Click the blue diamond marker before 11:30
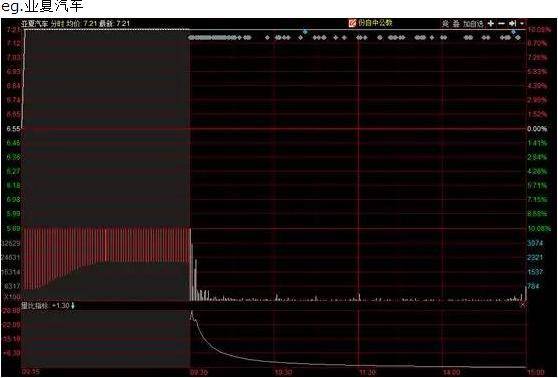This screenshot has height=378, width=558. (305, 32)
